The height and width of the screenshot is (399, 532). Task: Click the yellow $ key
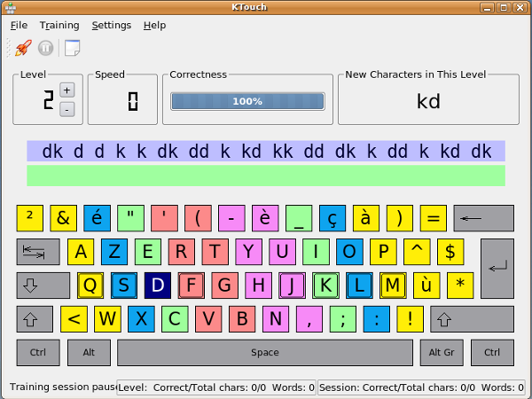[x=450, y=252]
